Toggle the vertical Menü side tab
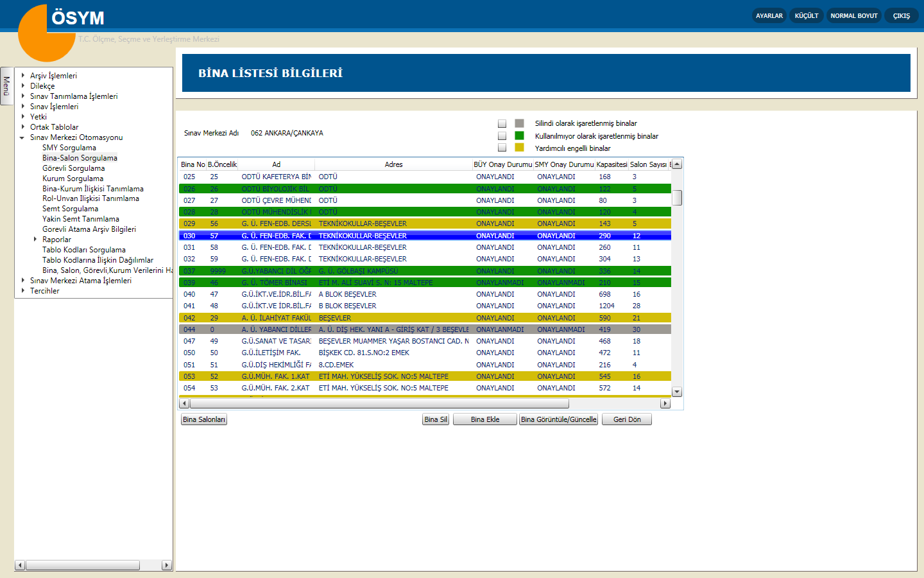 [6, 86]
